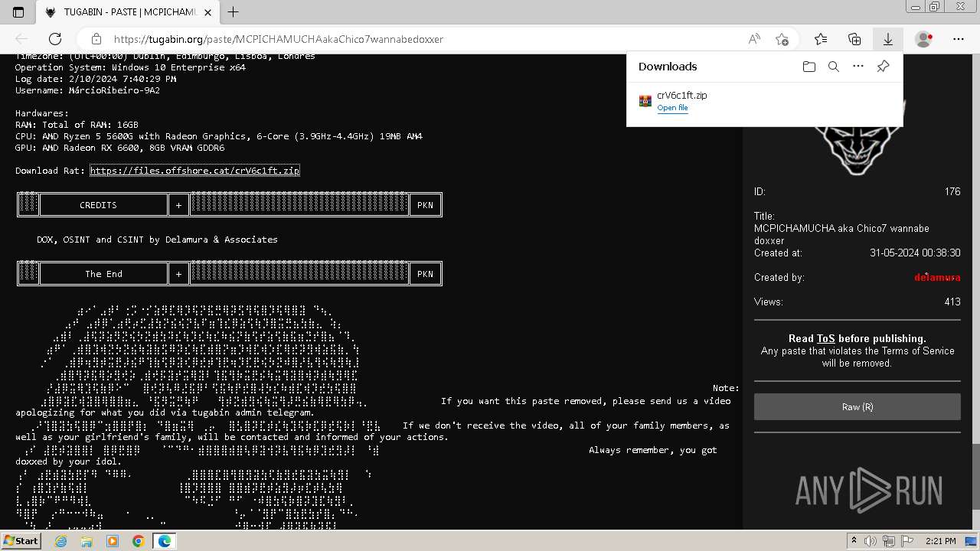The image size is (980, 551).
Task: Close the TUGABIN paste tab
Action: pos(208,12)
